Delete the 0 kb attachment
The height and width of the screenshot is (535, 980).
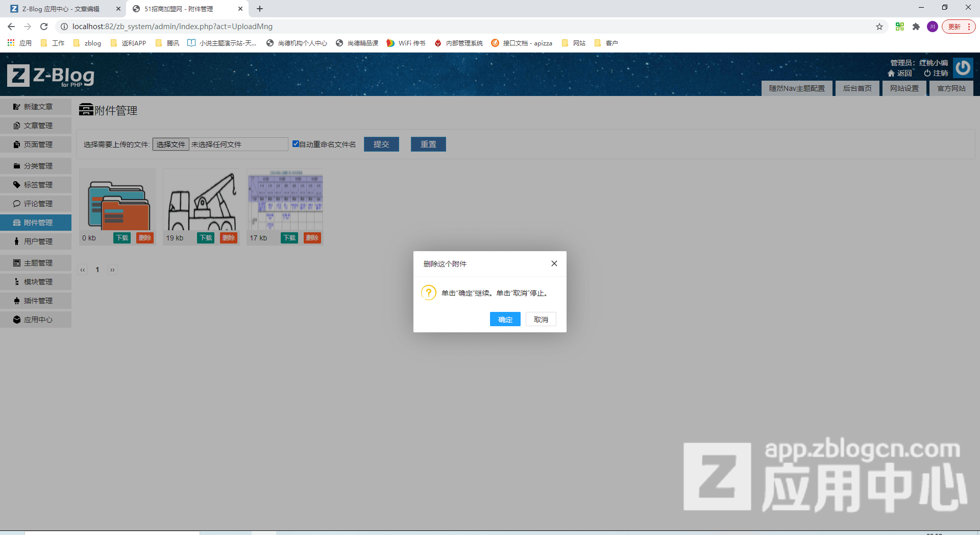(x=145, y=238)
